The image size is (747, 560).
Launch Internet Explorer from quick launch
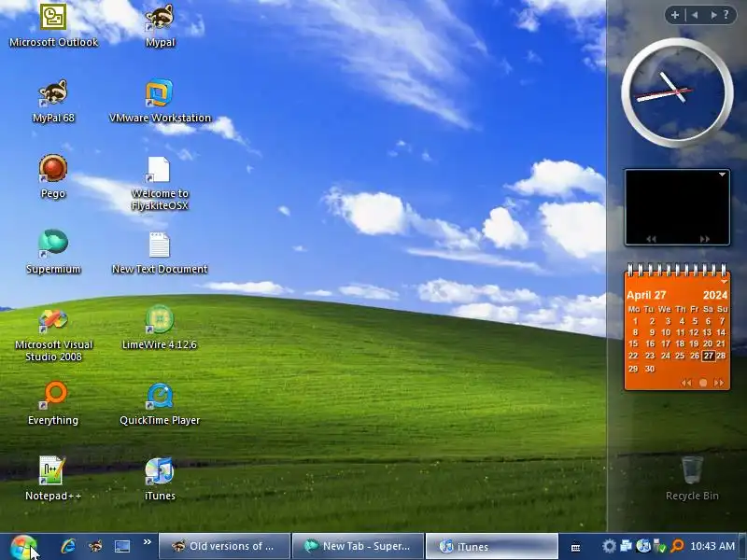(68, 546)
